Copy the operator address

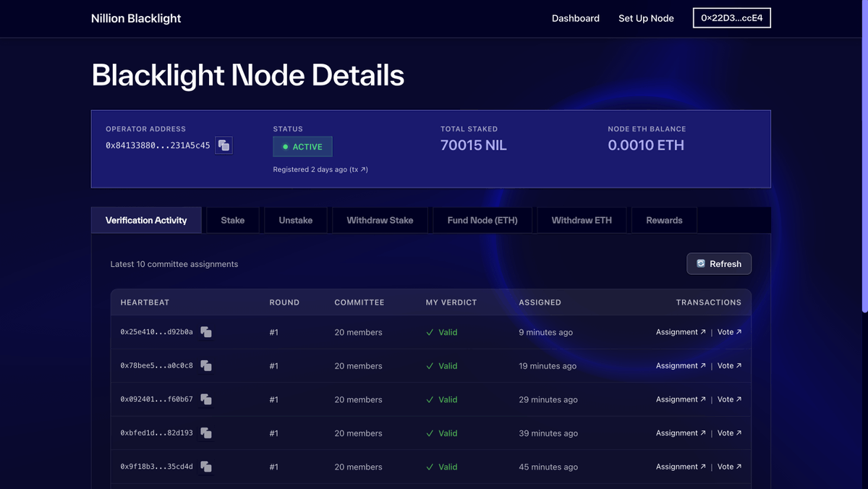pos(224,145)
